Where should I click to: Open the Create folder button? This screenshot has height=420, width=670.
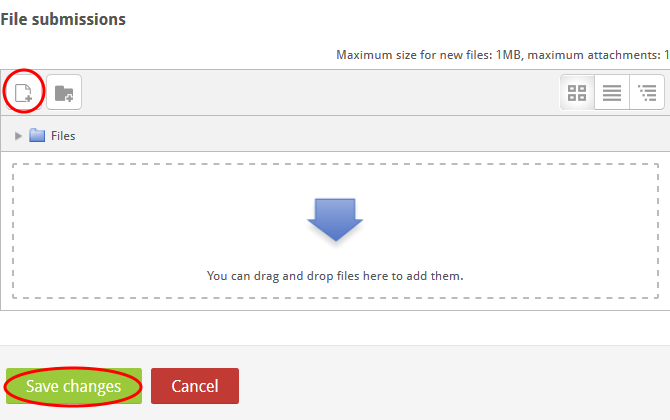coord(64,92)
